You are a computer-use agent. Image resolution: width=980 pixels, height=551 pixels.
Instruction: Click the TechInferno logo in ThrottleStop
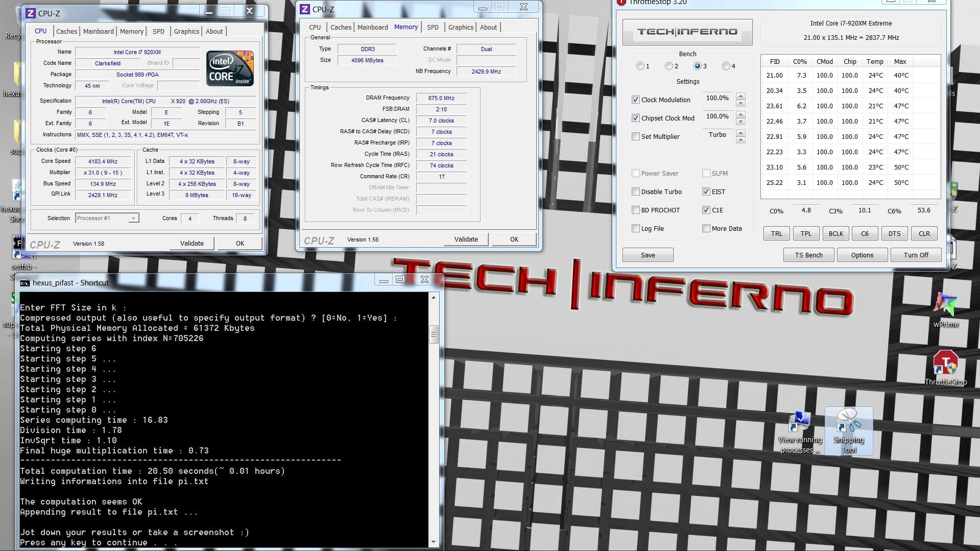(x=687, y=32)
